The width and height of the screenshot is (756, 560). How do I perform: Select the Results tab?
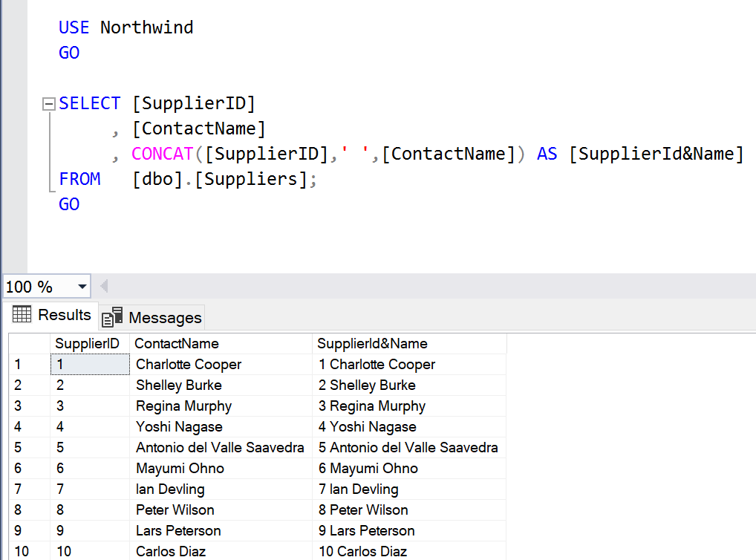coord(64,315)
